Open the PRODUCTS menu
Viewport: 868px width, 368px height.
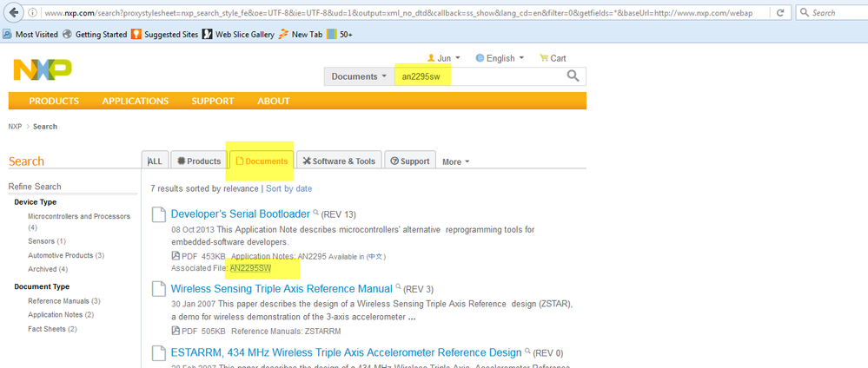point(54,101)
